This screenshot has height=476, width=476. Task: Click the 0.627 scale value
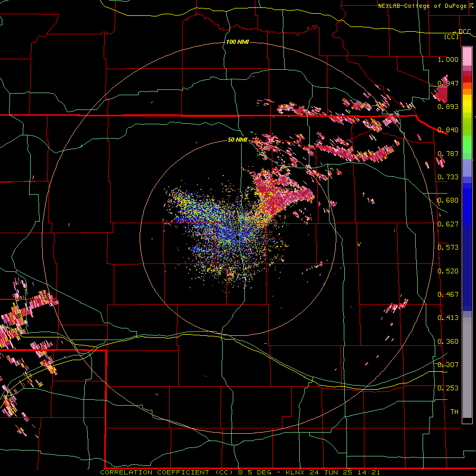(448, 224)
